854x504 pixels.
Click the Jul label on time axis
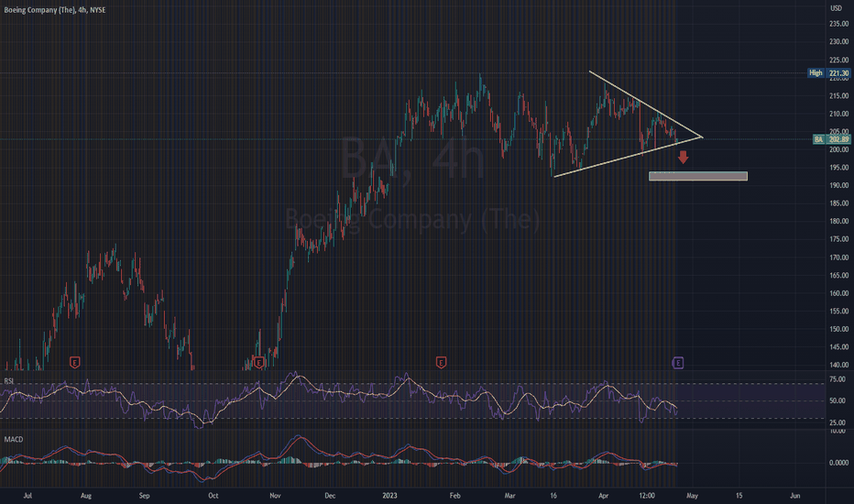coord(27,496)
